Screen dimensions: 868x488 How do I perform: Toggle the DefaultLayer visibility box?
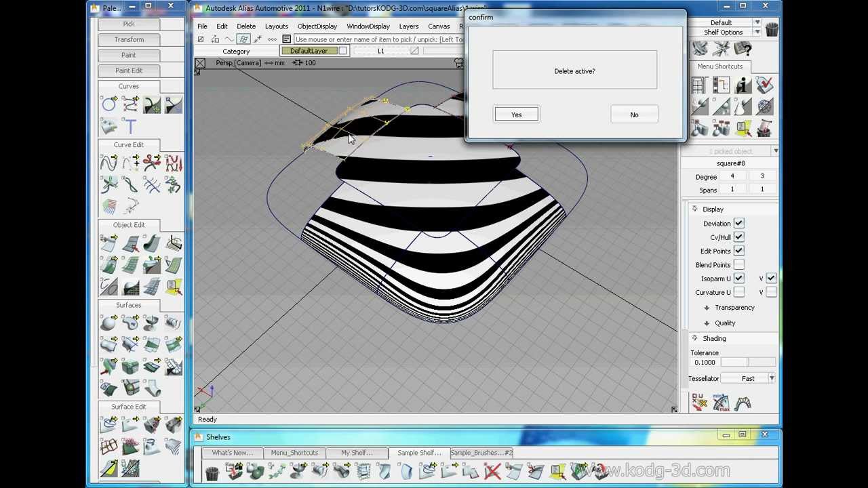tap(342, 51)
